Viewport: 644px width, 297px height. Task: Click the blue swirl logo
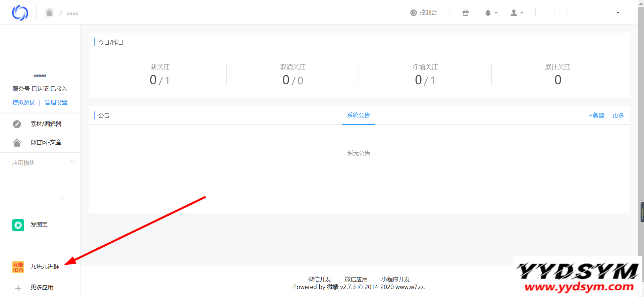tap(20, 13)
